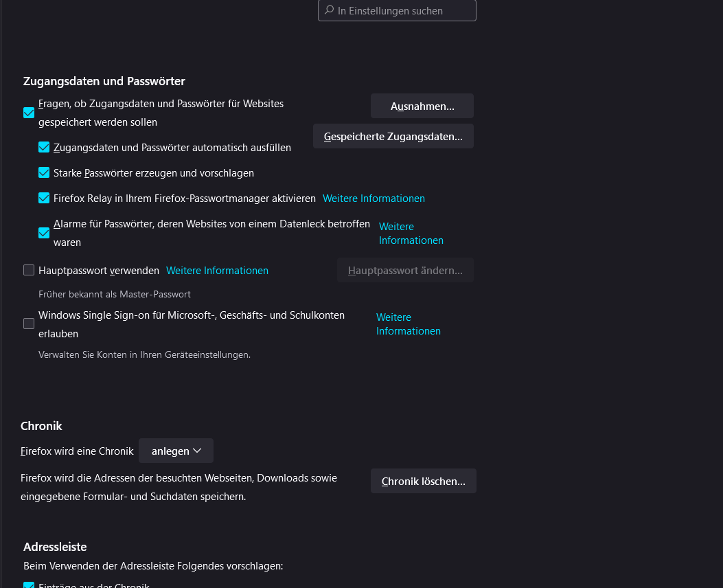
Task: Uncheck the Datenleck password alerts checkbox
Action: [x=44, y=233]
